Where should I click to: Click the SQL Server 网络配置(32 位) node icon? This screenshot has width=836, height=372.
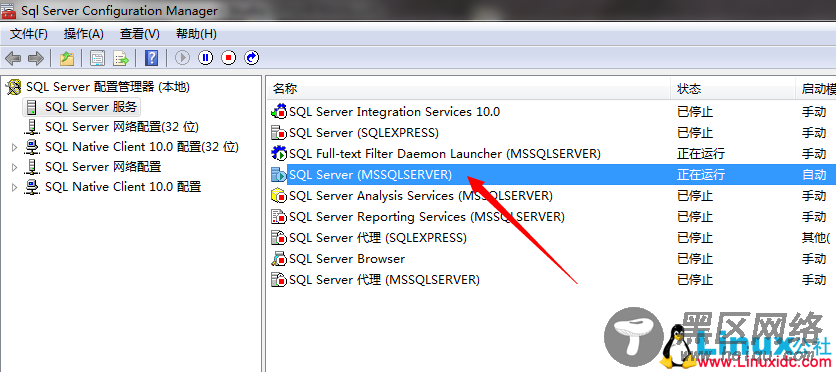(x=32, y=127)
